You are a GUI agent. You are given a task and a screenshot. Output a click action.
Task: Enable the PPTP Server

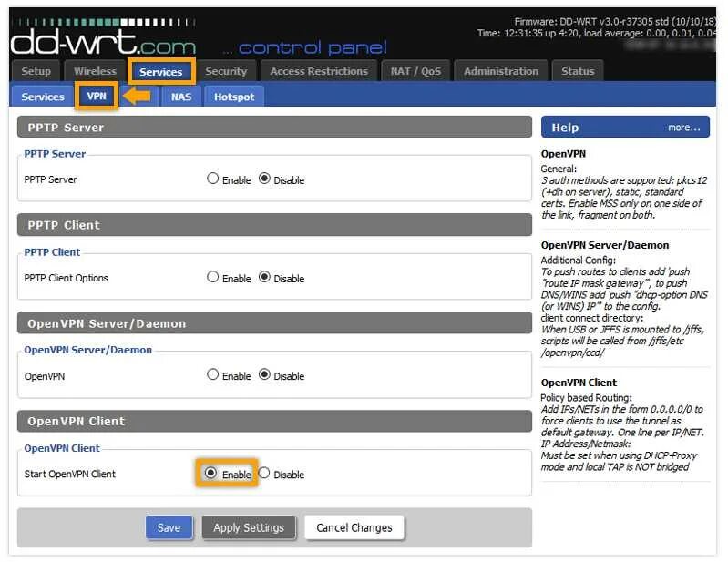click(212, 179)
